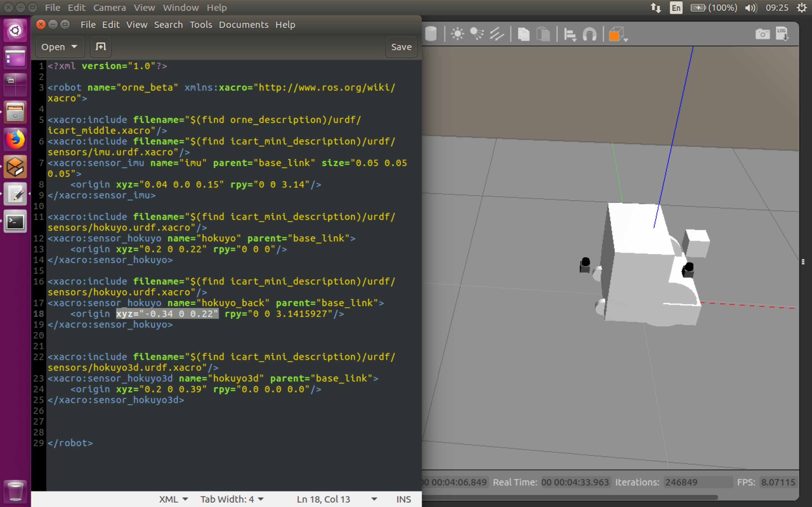This screenshot has width=812, height=507.
Task: Paste the copied model
Action: point(544,34)
